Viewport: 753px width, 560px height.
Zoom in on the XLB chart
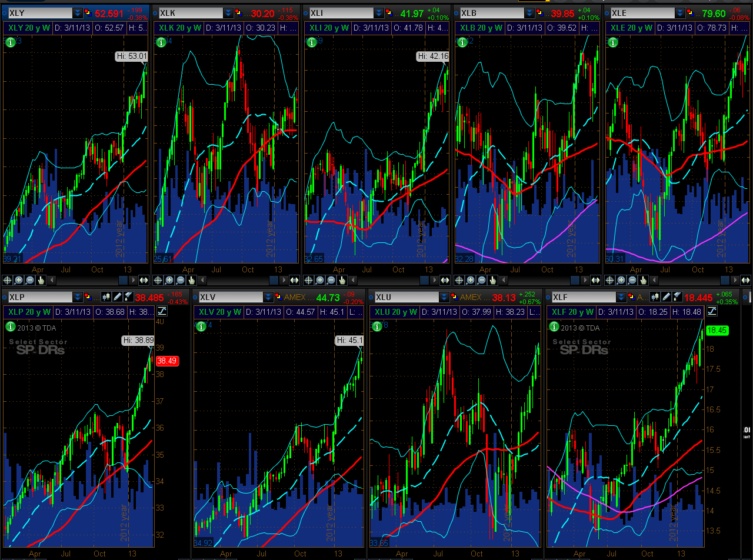point(470,280)
